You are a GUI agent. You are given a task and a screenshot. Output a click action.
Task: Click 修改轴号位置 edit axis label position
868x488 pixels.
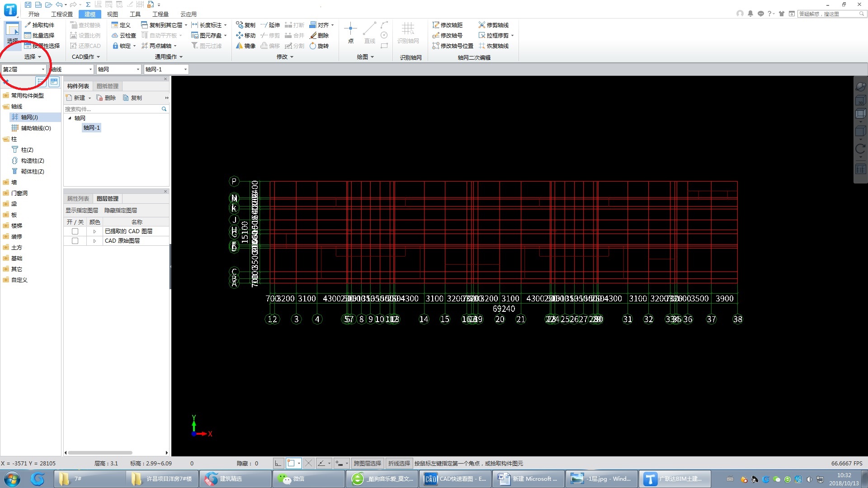click(x=453, y=46)
